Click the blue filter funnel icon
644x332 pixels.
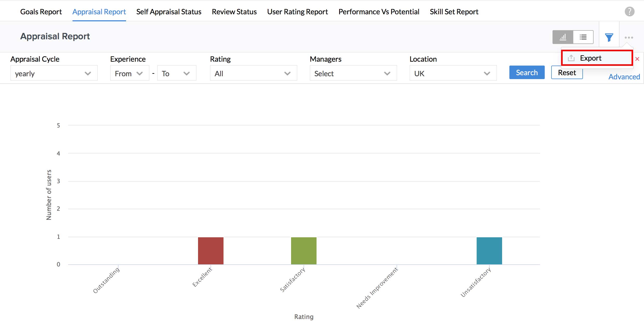[609, 37]
